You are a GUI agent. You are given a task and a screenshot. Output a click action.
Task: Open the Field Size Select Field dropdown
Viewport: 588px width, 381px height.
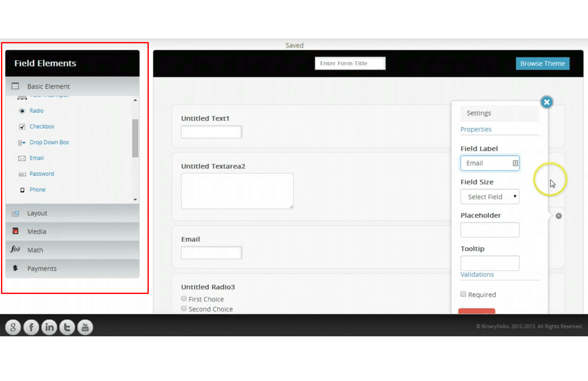[x=489, y=197]
